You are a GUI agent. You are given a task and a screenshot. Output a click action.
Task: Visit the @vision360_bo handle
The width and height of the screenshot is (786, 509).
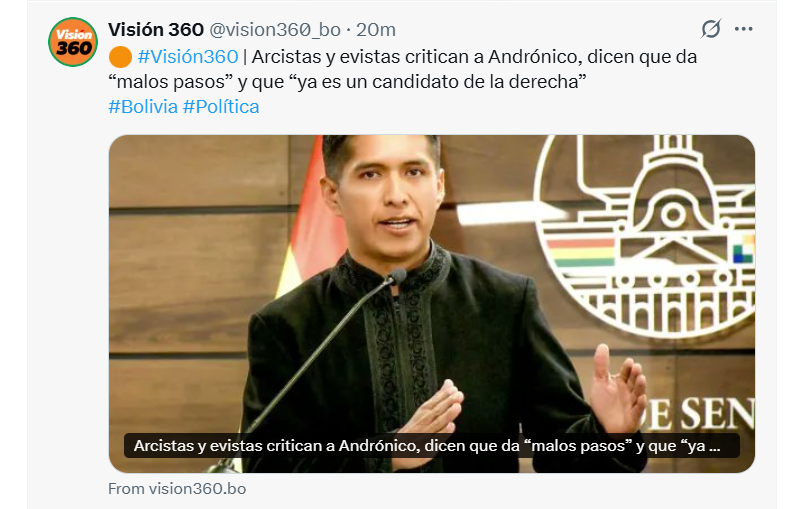coord(275,30)
